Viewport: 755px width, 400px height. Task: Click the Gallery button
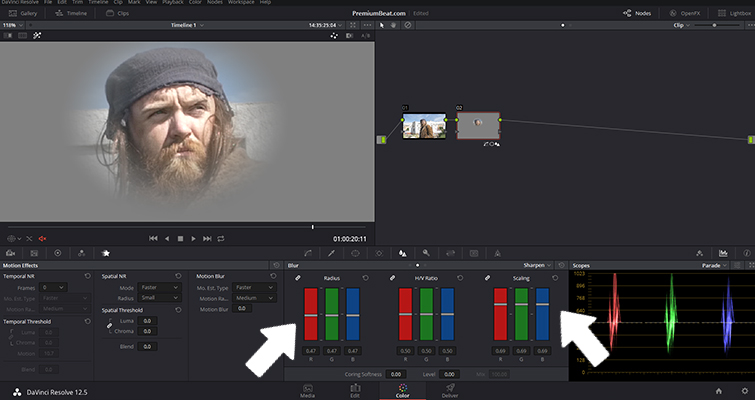(23, 14)
